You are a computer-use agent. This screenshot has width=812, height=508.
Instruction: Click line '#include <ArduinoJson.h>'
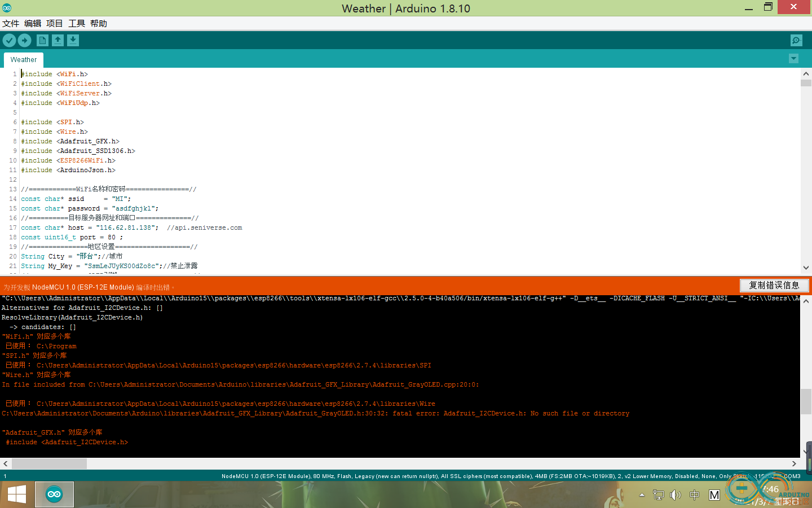pos(68,170)
